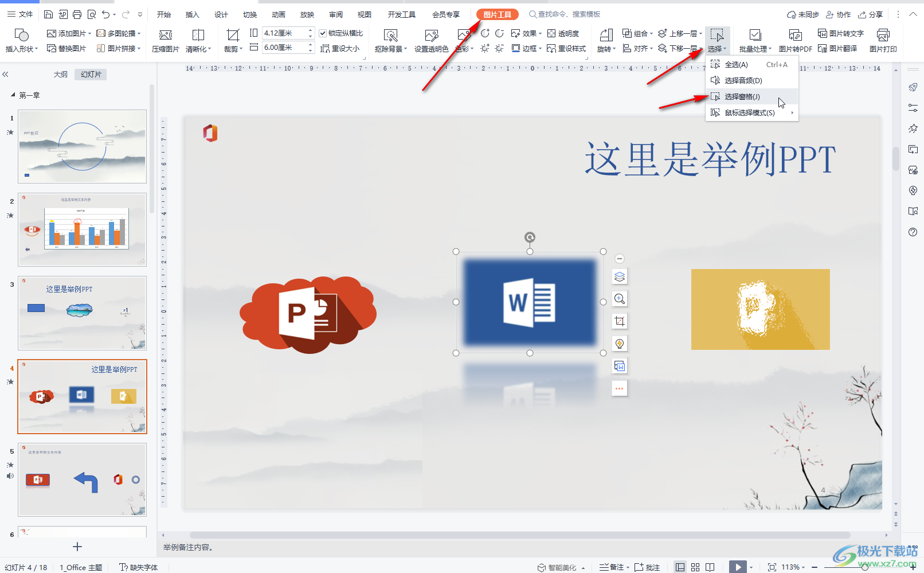Click the lightbulb icon beside selected image

click(x=620, y=344)
